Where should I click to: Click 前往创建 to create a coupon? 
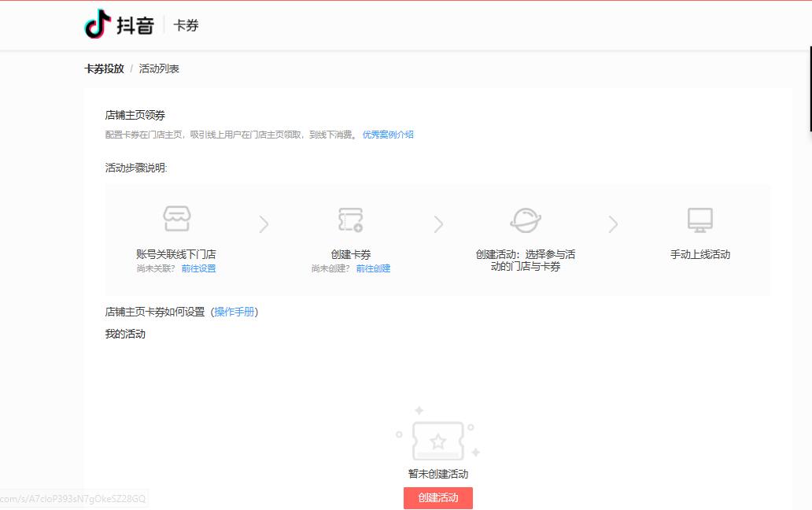(x=372, y=268)
